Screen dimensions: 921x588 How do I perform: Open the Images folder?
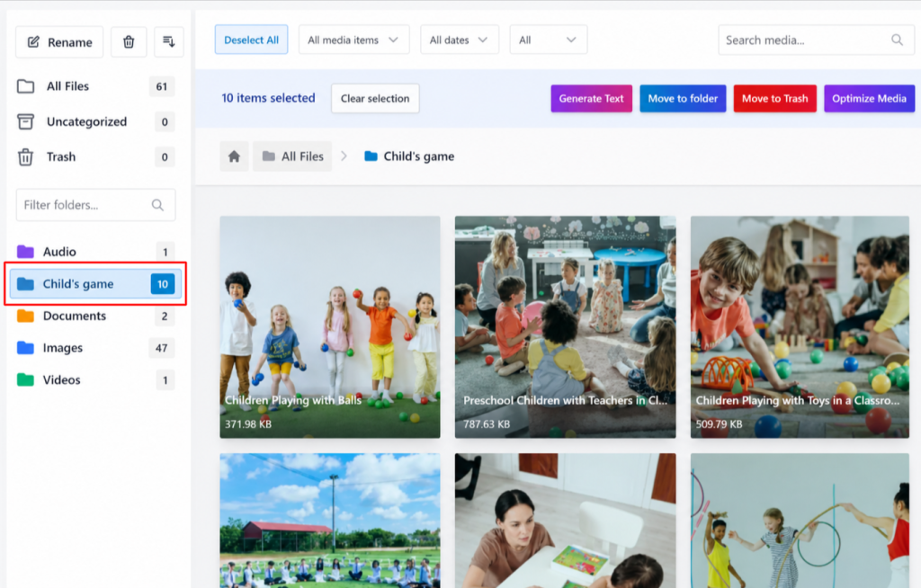pos(95,348)
